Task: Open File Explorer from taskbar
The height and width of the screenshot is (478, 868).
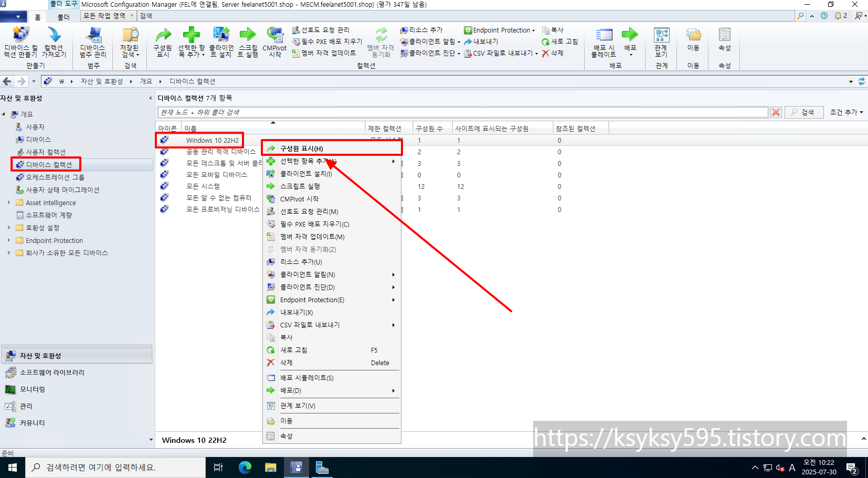Action: 271,468
